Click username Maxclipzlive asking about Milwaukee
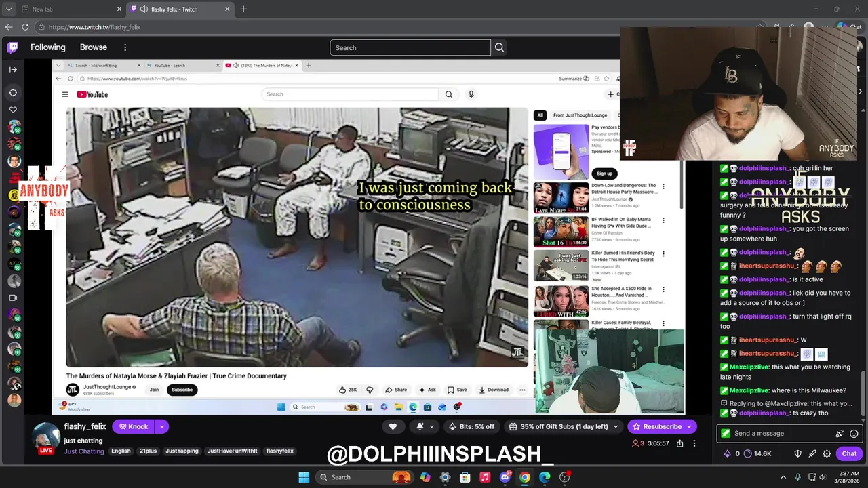 tap(749, 390)
